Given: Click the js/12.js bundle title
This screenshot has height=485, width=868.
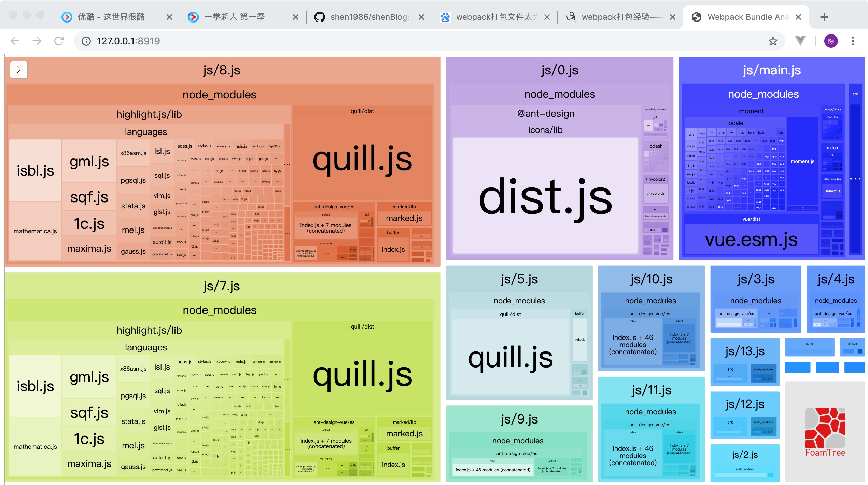Looking at the screenshot, I should click(x=745, y=404).
